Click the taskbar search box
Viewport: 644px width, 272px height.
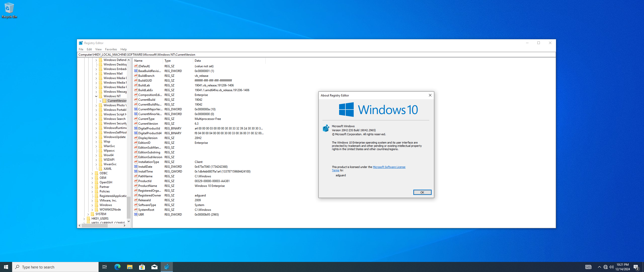click(x=55, y=267)
